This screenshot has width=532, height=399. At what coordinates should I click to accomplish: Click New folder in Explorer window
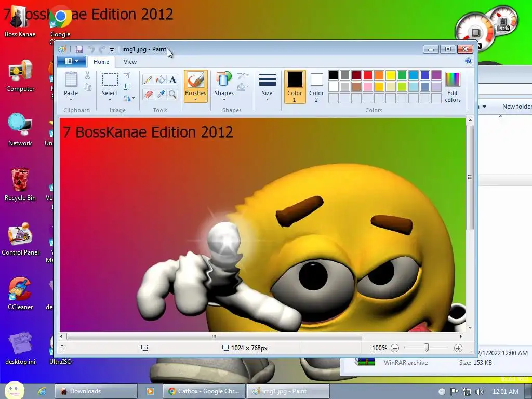click(517, 106)
